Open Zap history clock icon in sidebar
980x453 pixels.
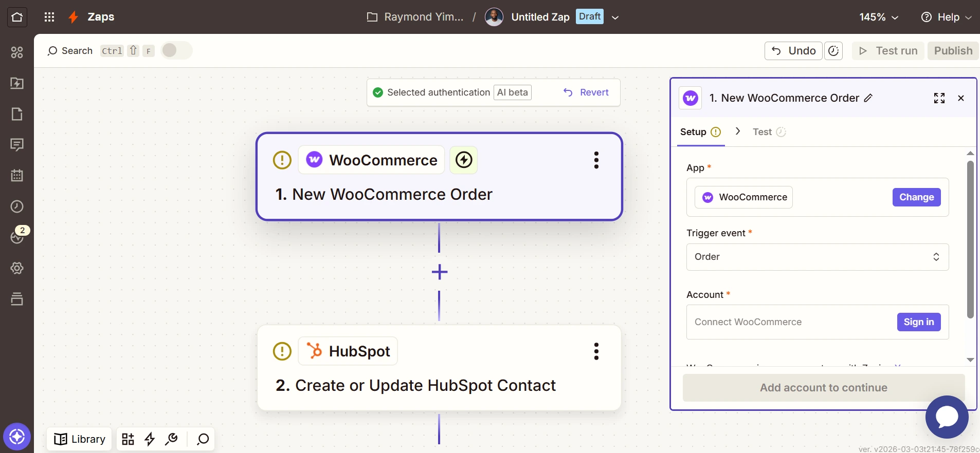(17, 206)
